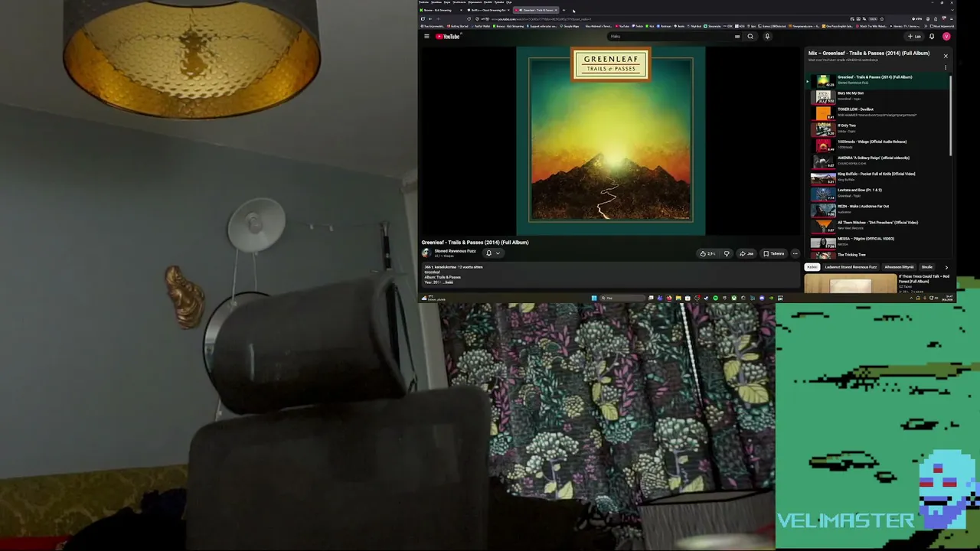Open the Mix playlist three-dot options
The width and height of the screenshot is (980, 551).
click(x=946, y=67)
